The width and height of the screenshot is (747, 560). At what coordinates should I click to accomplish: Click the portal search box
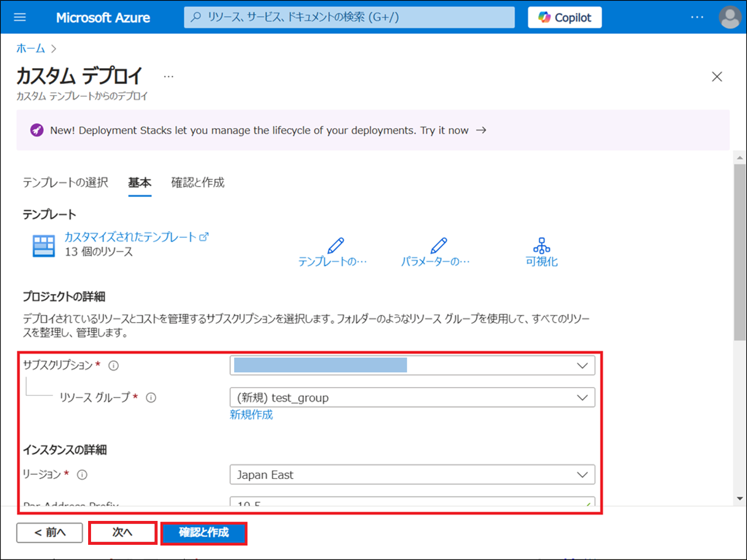coord(349,17)
